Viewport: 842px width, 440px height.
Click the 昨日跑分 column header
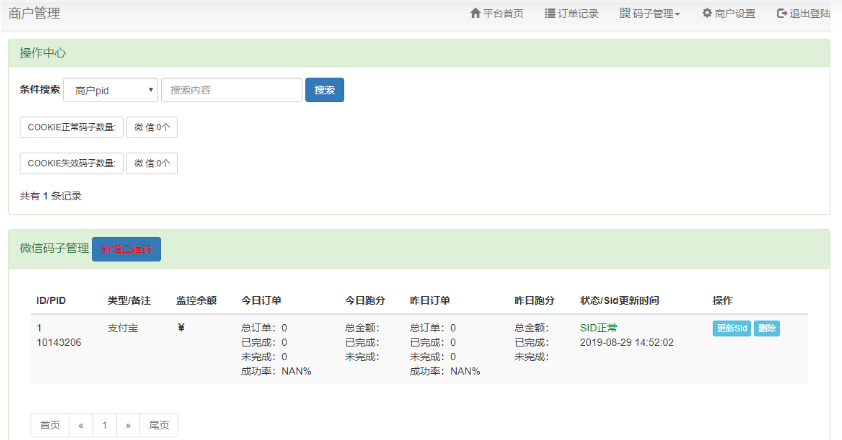tap(534, 301)
